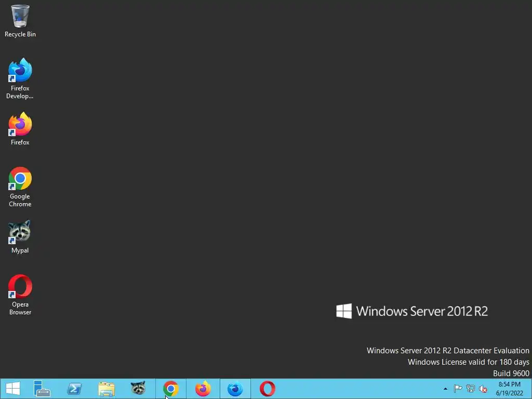Image resolution: width=532 pixels, height=399 pixels.
Task: Open Firefox from the taskbar
Action: click(203, 389)
